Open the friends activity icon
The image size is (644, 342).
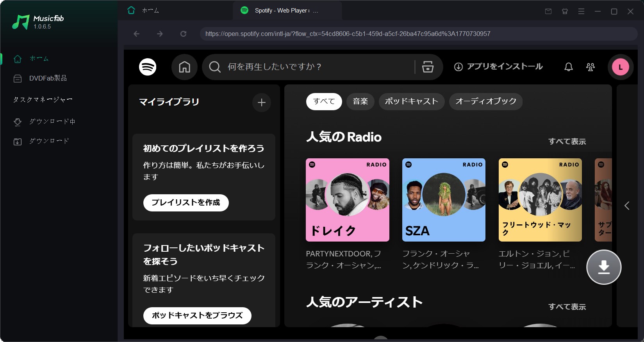[590, 67]
